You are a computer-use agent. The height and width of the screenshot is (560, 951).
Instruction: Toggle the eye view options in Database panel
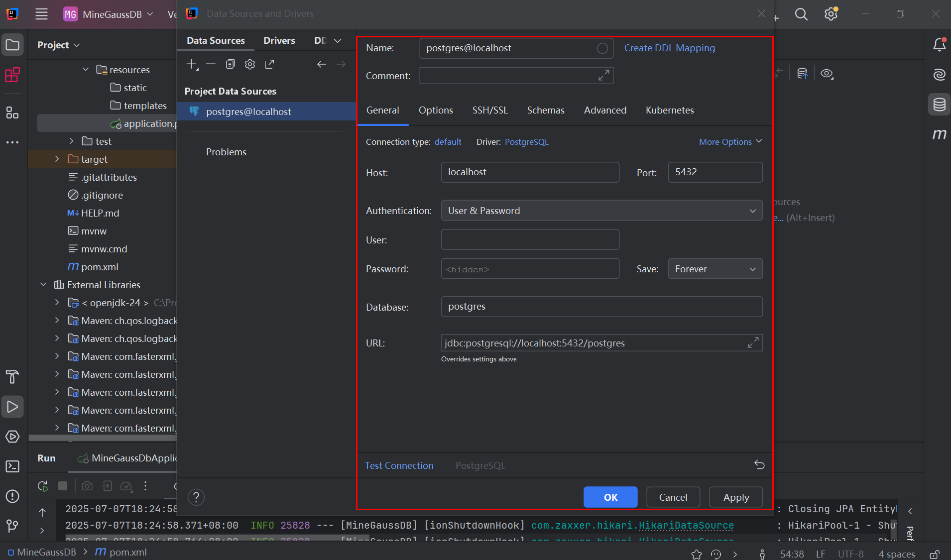[827, 74]
